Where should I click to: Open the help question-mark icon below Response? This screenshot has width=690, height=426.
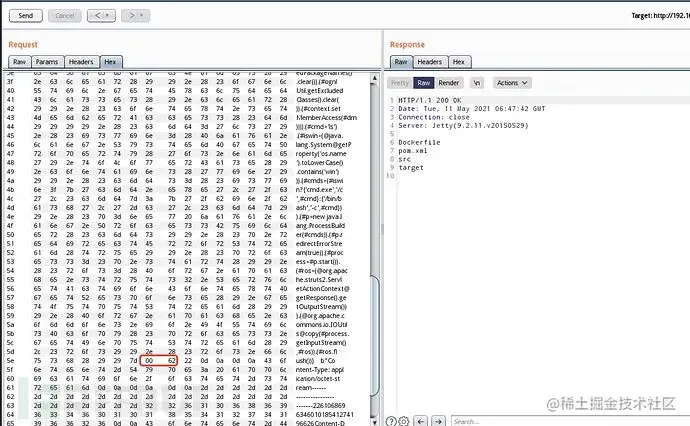(x=391, y=421)
